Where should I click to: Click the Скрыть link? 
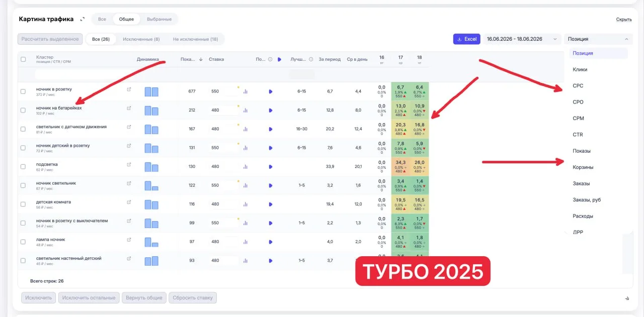[624, 20]
